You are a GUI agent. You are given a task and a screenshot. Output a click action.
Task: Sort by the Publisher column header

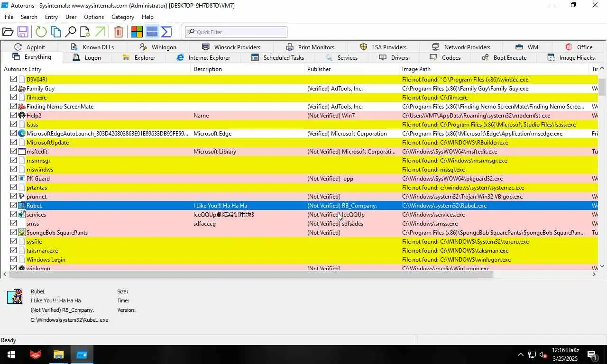tap(352, 69)
